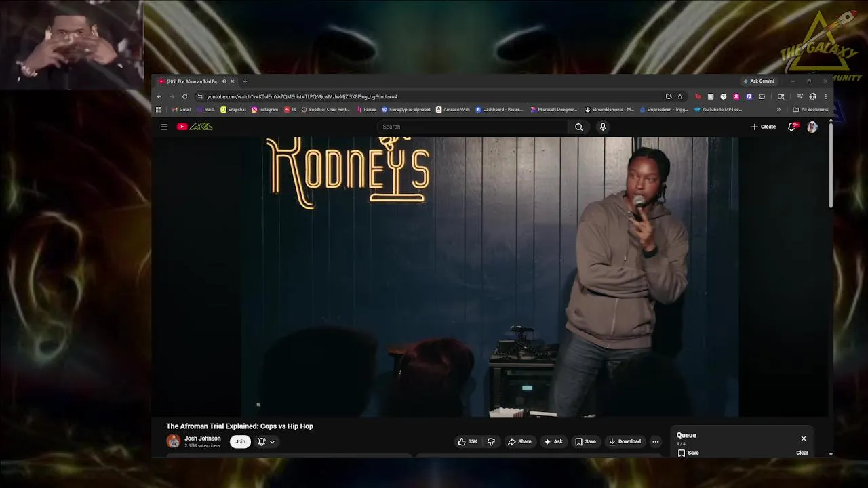Open Gmail bookmark

pos(181,109)
